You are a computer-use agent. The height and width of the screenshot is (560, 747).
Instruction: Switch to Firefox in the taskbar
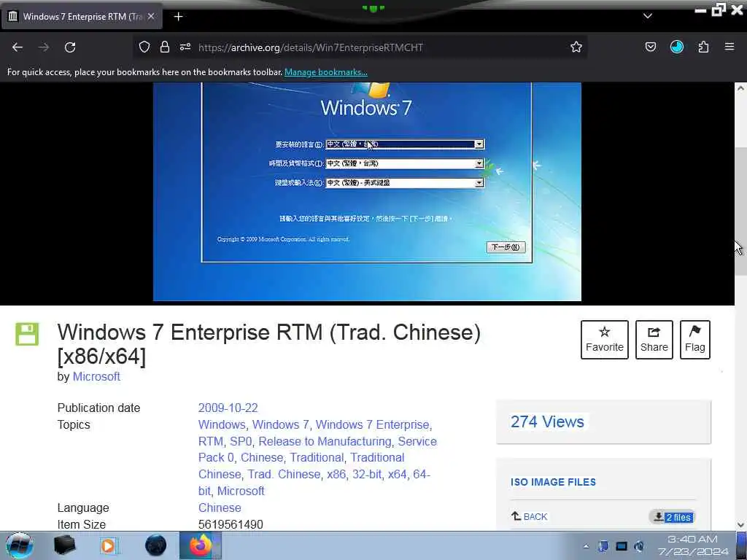point(201,545)
